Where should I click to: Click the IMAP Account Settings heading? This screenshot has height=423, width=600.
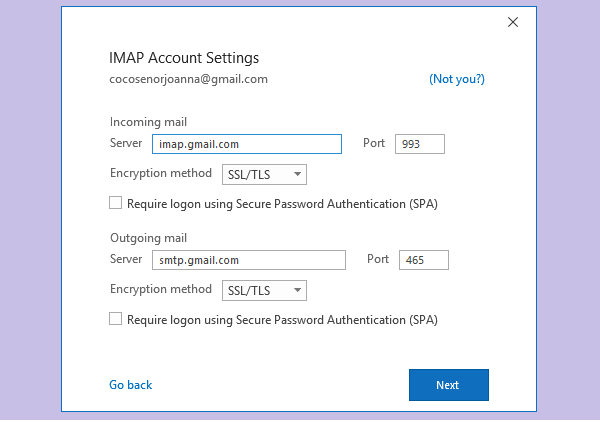184,58
